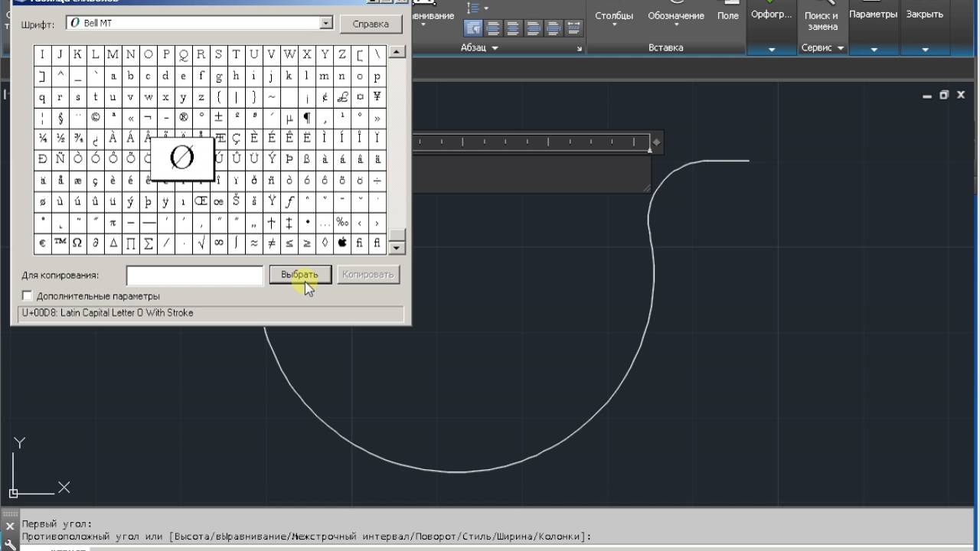Select the paragraph ¶ mark character
This screenshot has height=551, width=980.
tap(307, 118)
